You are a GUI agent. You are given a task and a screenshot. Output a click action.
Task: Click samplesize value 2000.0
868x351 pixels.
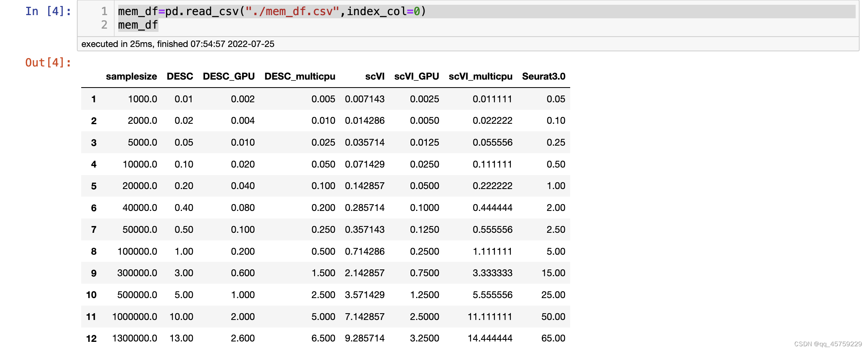pos(143,121)
